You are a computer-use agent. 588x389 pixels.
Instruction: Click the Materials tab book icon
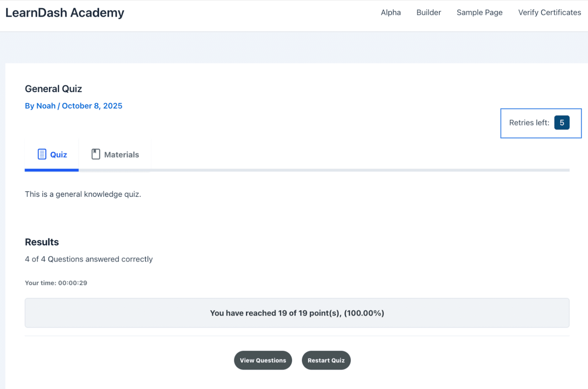[x=96, y=154]
